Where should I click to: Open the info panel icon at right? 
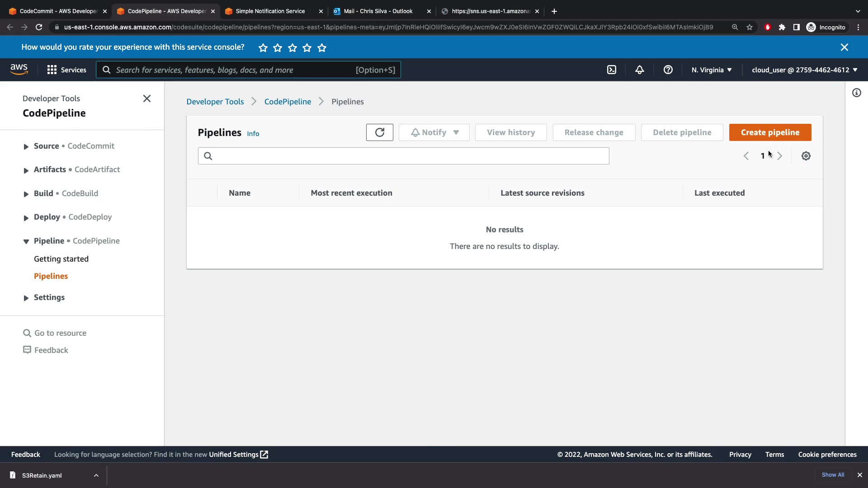coord(856,93)
